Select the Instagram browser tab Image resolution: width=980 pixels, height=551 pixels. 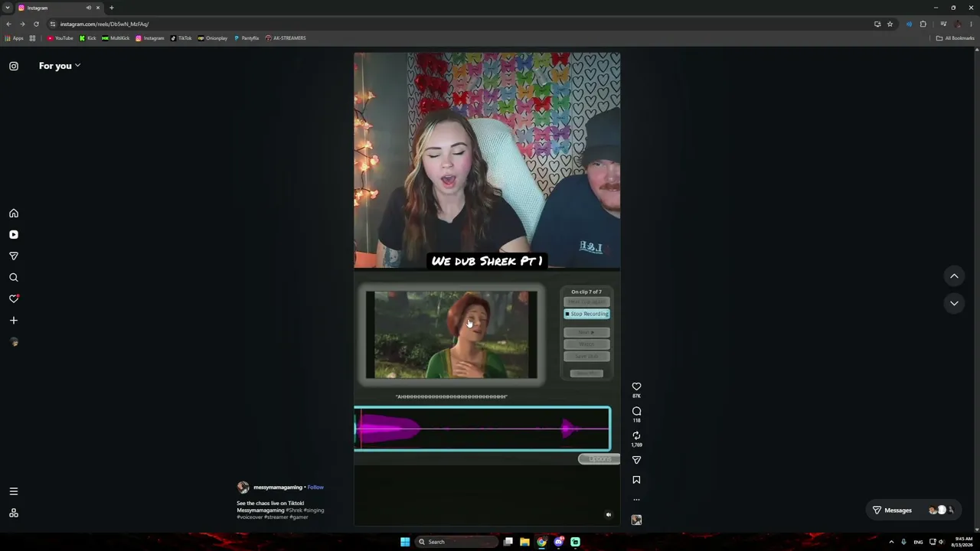point(60,8)
